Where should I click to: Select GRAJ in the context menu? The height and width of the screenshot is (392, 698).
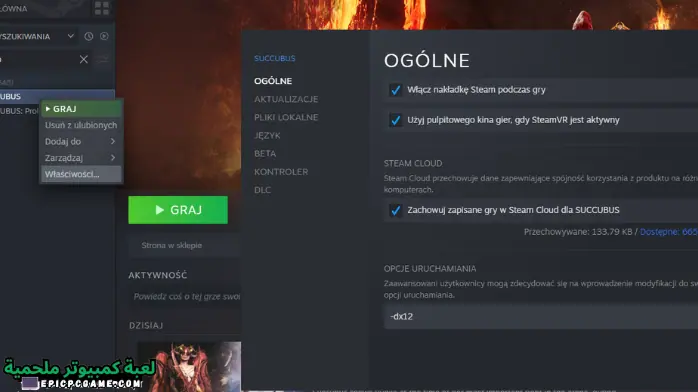[x=81, y=109]
